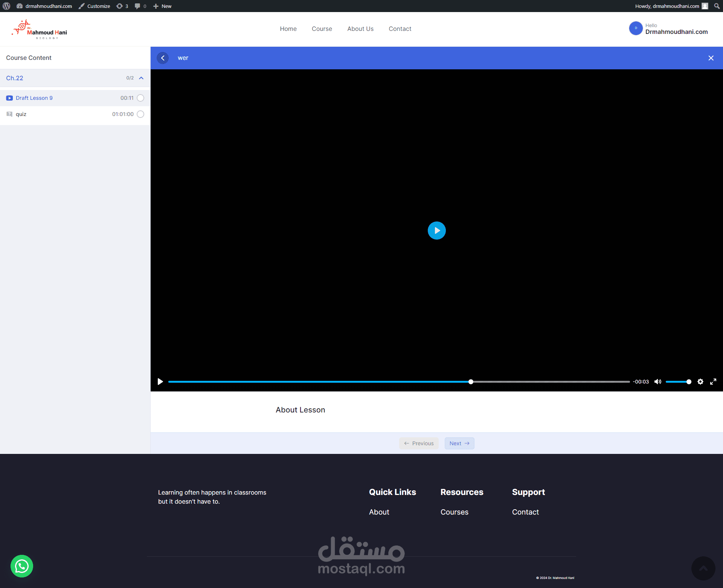Click the scroll-to-top arrow button
The image size is (723, 588).
703,568
